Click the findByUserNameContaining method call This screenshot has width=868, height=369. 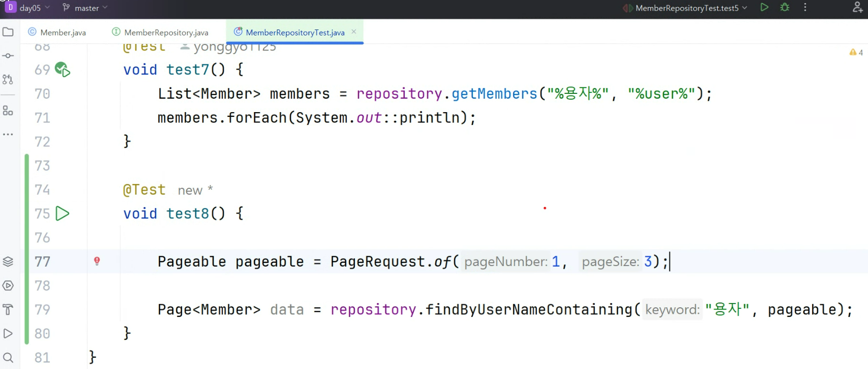tap(529, 309)
